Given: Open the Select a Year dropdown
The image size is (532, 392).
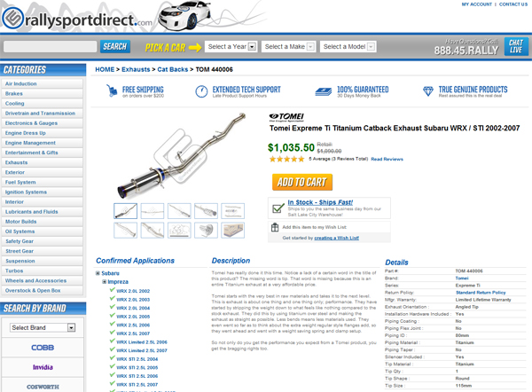Looking at the screenshot, I should 231,46.
